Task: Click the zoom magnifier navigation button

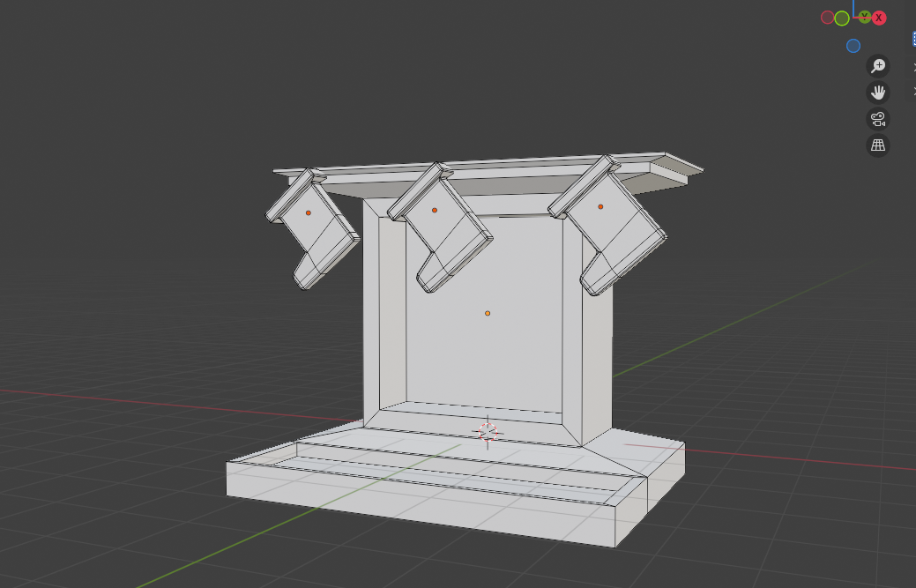Action: click(x=878, y=66)
